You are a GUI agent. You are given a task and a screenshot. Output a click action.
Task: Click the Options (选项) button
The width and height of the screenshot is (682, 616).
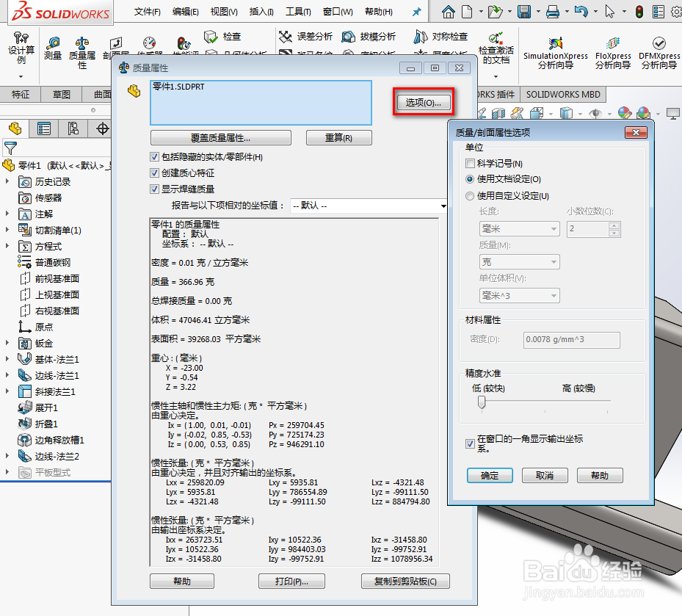coord(423,103)
